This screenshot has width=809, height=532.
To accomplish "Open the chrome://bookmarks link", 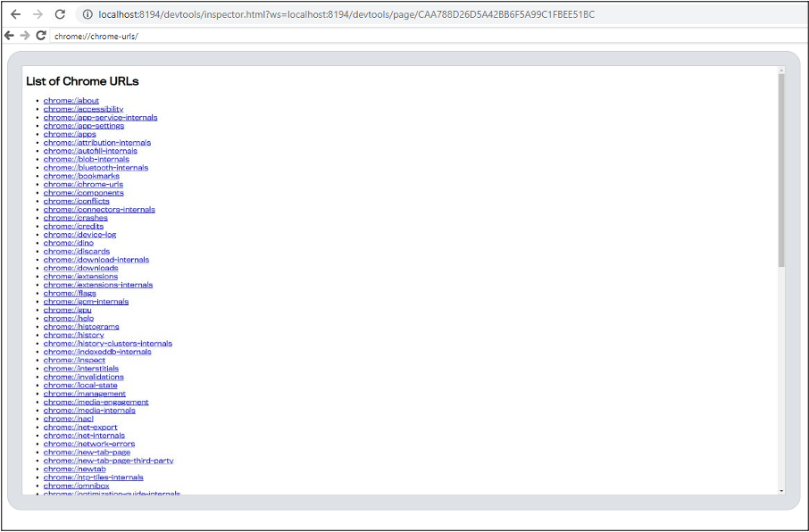I will point(81,176).
